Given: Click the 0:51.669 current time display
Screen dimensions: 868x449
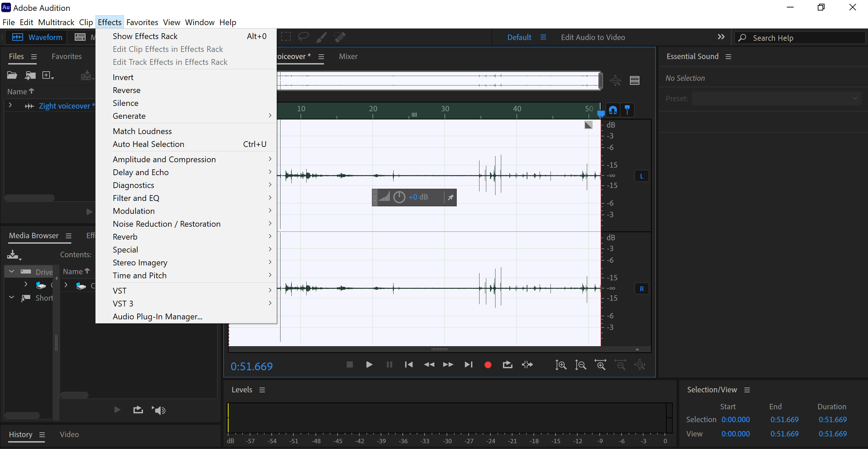Looking at the screenshot, I should 252,367.
